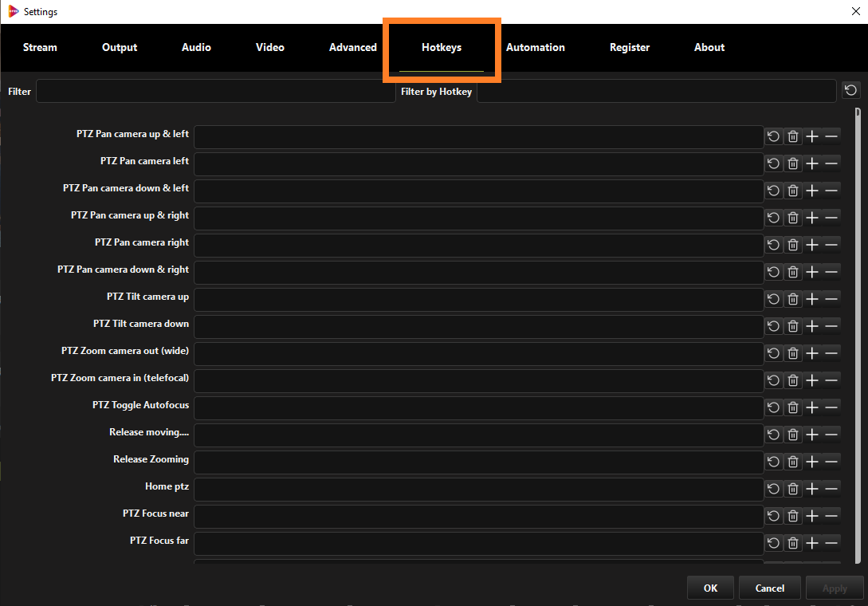The height and width of the screenshot is (606, 868).
Task: Trash the PTZ Zoom camera out (wide) hotkey
Action: 793,353
